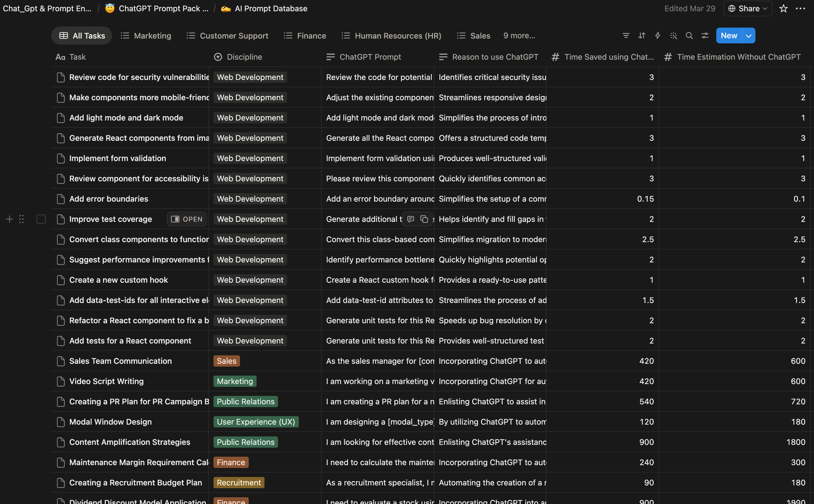Switch to the Sales view tab

(x=473, y=36)
